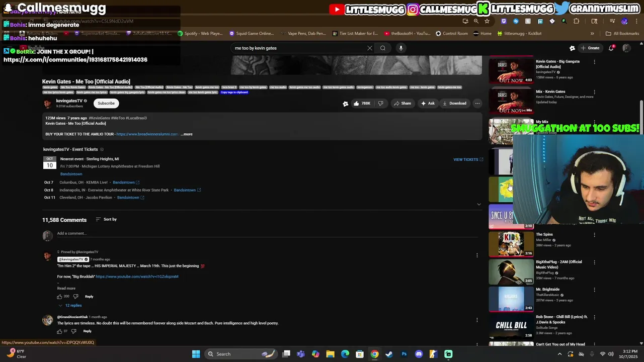Like the pinned kevingatesTV comment
The image size is (644, 362).
(59, 297)
